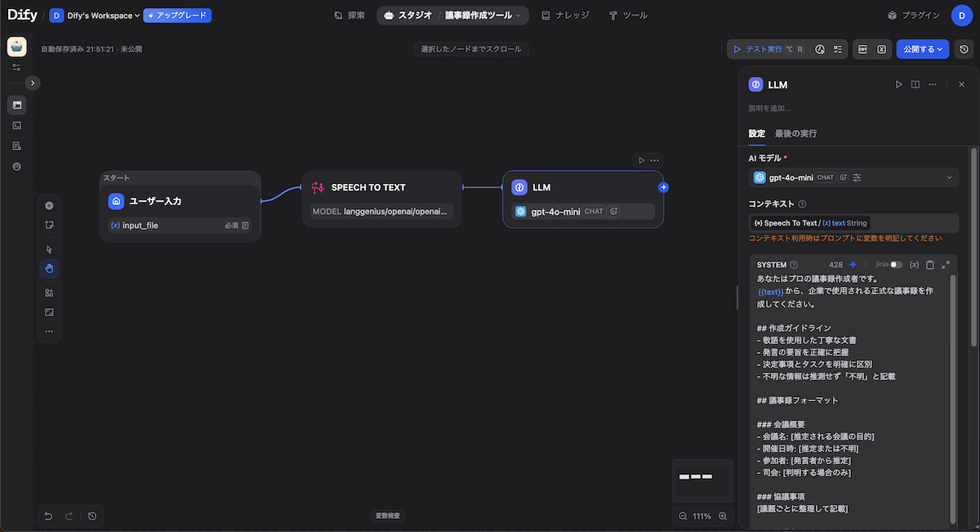Expand the left sidebar with chevron button
980x532 pixels.
33,83
